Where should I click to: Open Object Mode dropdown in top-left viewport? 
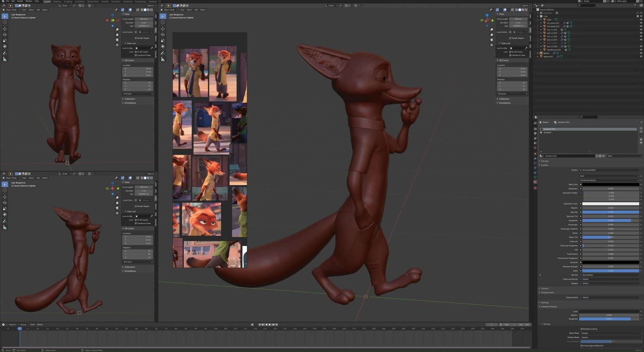coord(11,10)
